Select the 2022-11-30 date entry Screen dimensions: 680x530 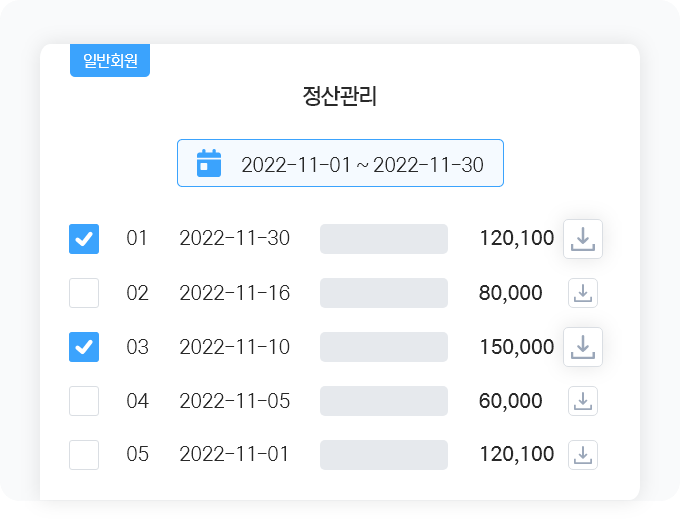click(235, 238)
